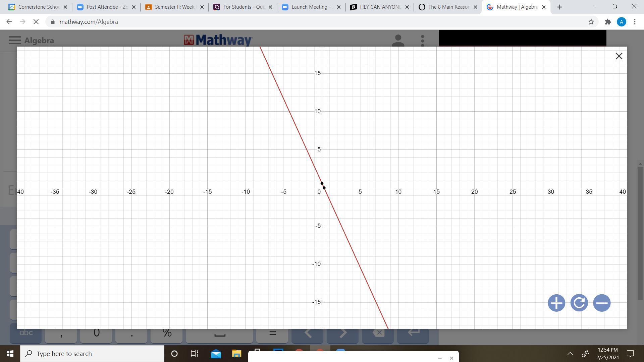Show hidden system tray icons

(570, 354)
